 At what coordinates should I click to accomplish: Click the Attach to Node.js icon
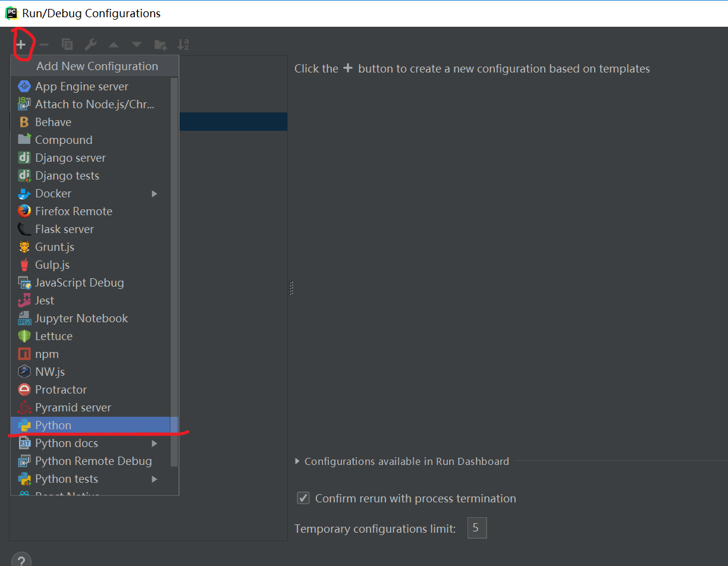(24, 104)
